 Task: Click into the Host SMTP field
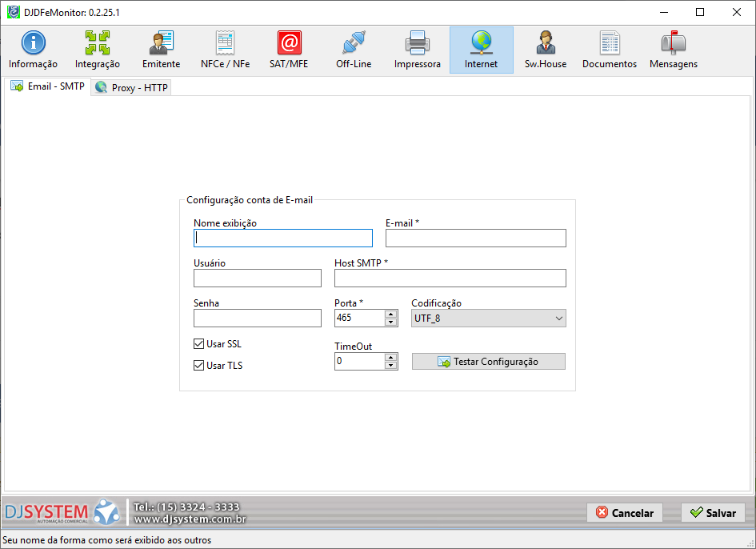click(x=450, y=279)
